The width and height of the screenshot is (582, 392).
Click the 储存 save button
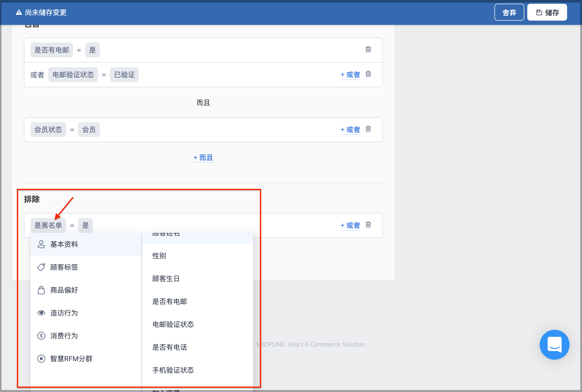(547, 12)
